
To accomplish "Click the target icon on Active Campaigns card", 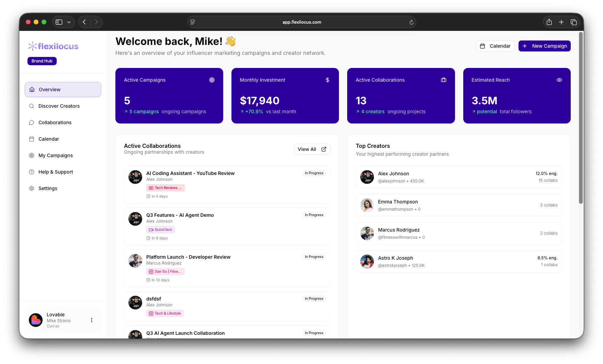I will tap(212, 80).
